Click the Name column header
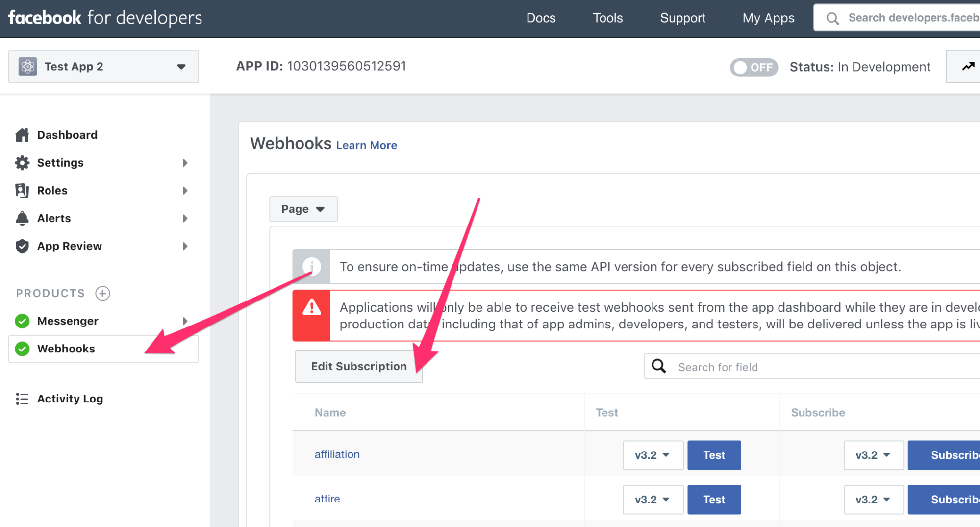Image resolution: width=980 pixels, height=527 pixels. (x=330, y=413)
